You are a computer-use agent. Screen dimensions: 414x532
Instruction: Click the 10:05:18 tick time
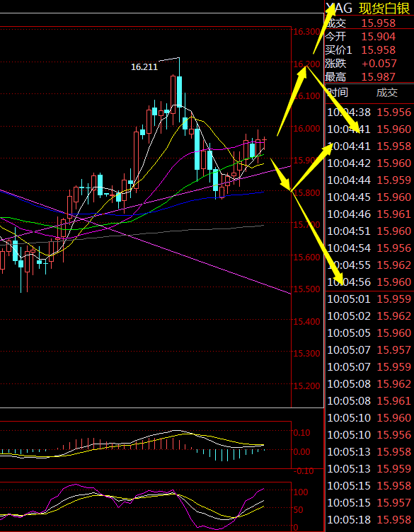click(x=349, y=519)
